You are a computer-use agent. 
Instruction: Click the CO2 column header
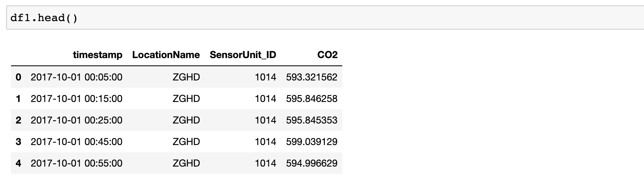pyautogui.click(x=327, y=55)
